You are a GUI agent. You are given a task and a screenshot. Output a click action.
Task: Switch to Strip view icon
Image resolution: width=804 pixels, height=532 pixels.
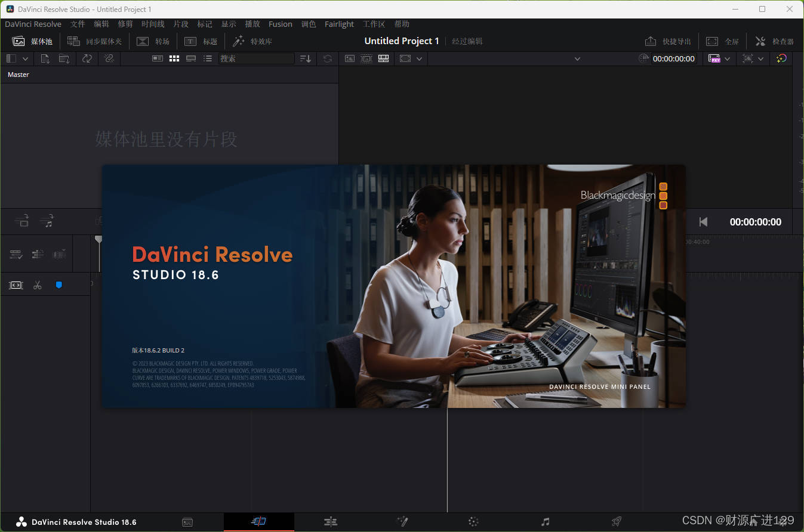point(191,58)
